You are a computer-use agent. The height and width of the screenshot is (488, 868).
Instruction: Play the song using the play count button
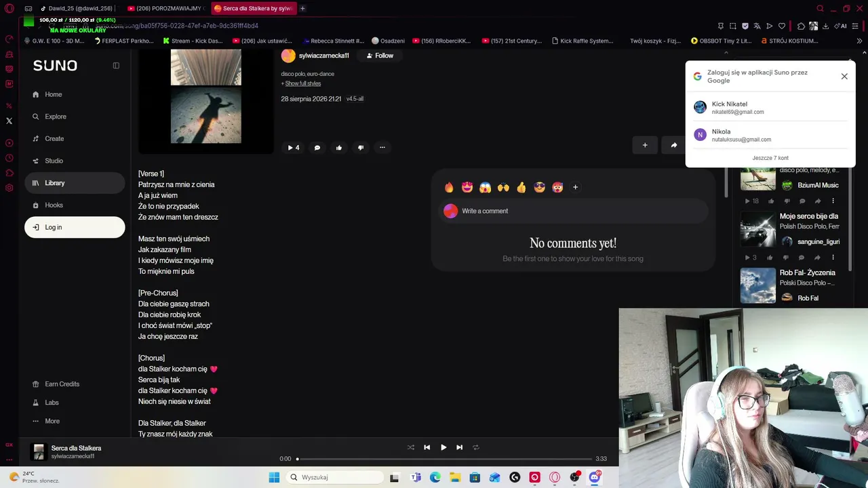(293, 147)
